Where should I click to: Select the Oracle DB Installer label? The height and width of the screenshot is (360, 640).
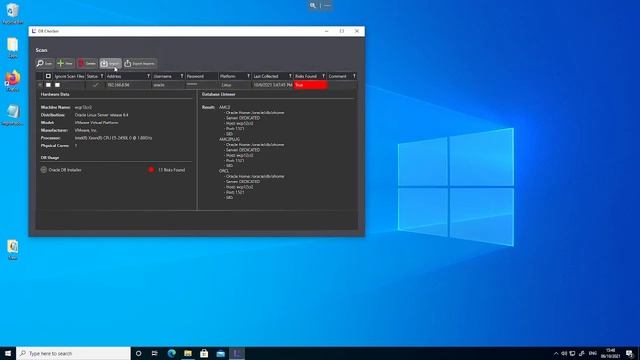pyautogui.click(x=65, y=170)
